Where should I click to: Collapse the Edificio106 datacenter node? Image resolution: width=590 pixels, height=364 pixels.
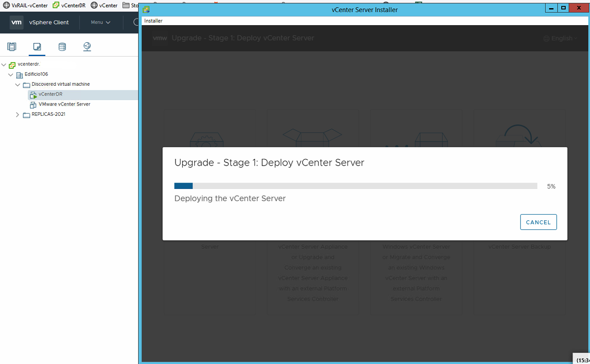(11, 75)
